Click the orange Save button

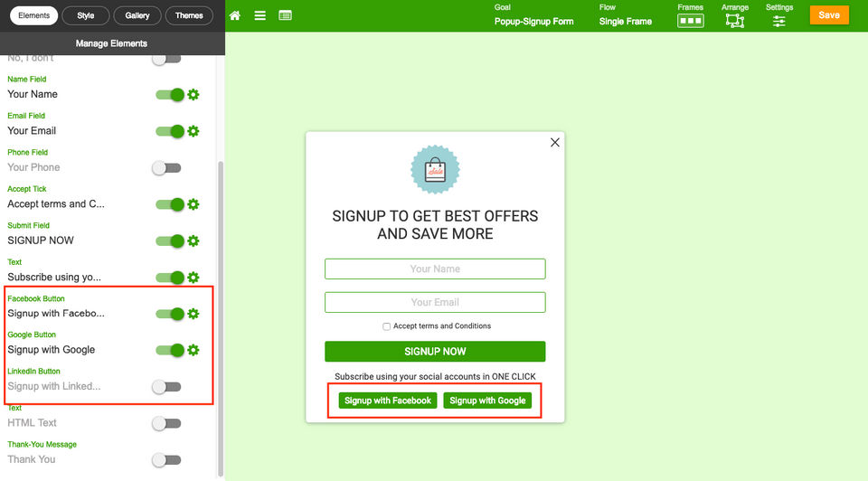click(x=829, y=15)
